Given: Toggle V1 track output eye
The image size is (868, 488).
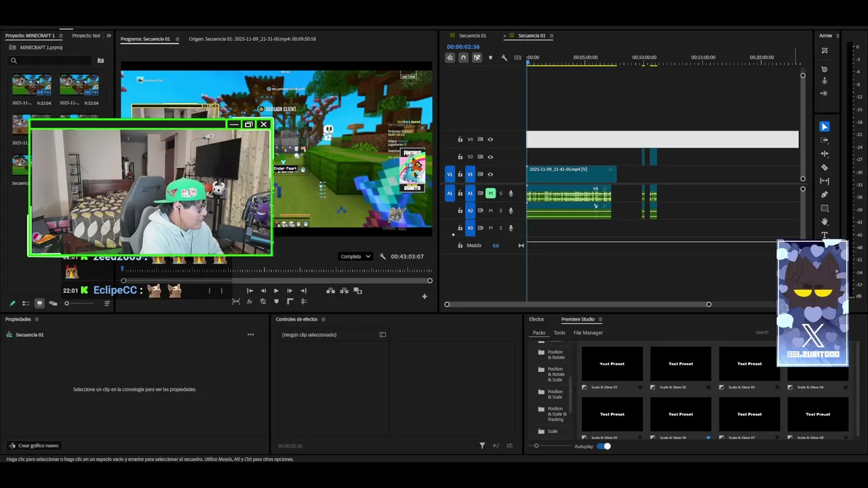Looking at the screenshot, I should (x=490, y=174).
